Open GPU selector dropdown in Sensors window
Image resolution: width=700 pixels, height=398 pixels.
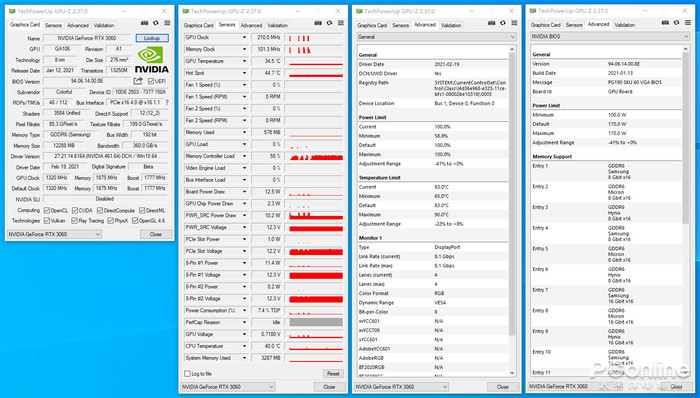(228, 387)
